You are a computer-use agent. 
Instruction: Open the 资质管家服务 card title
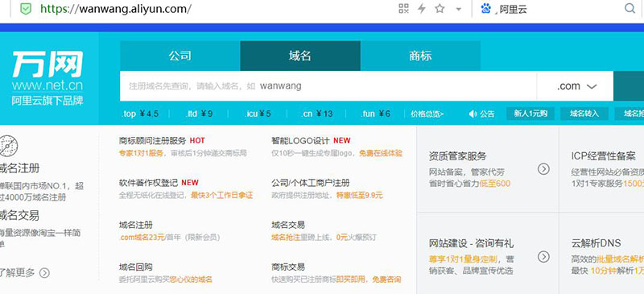click(457, 156)
